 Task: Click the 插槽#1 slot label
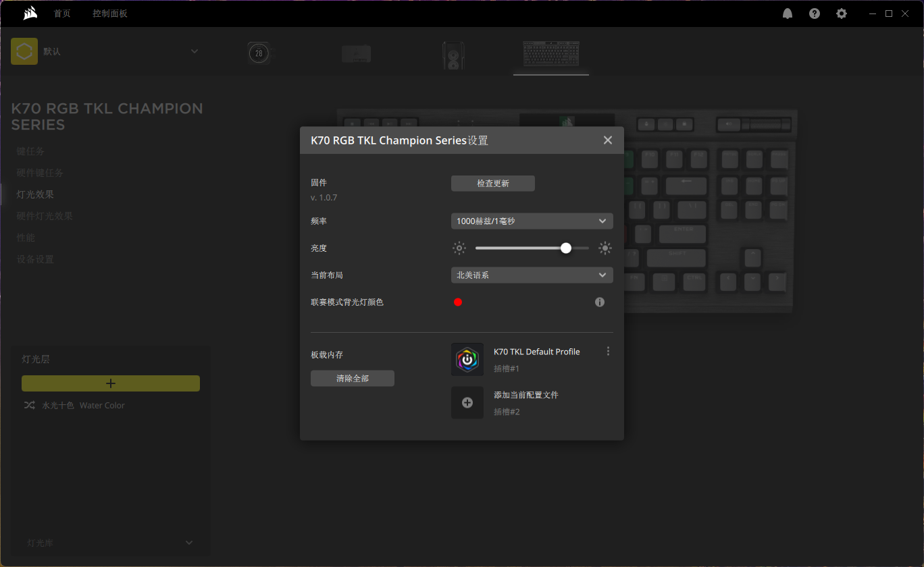(507, 369)
